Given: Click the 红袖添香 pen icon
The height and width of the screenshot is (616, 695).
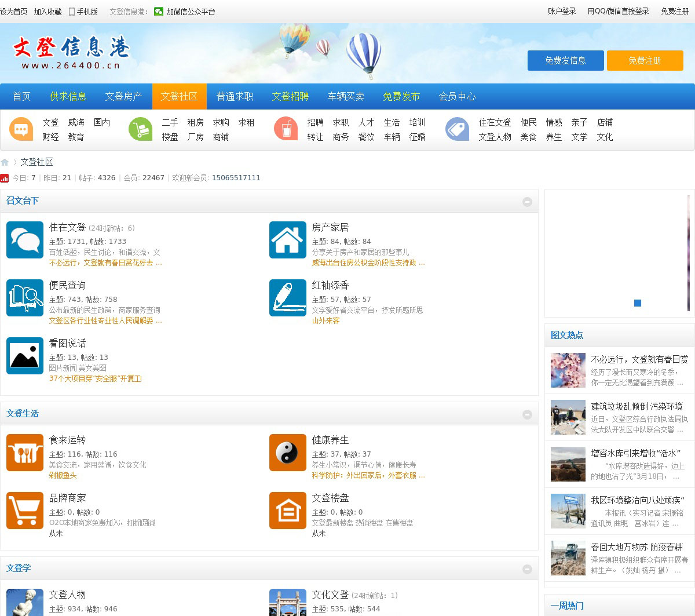Looking at the screenshot, I should click(x=287, y=298).
